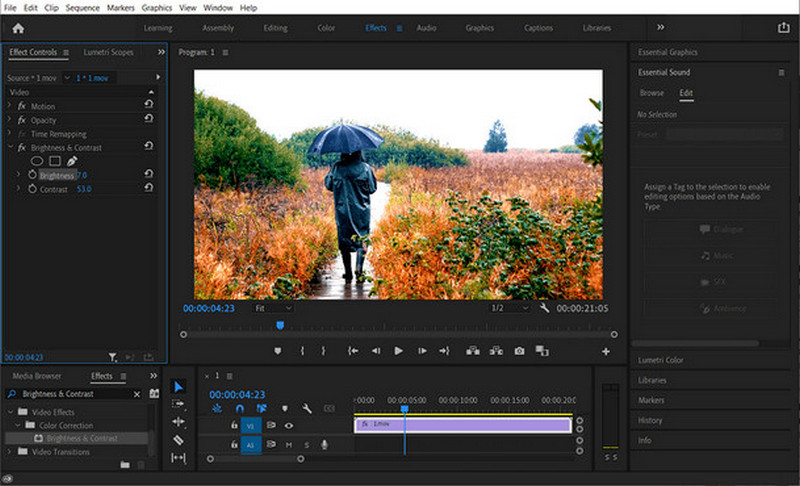
Task: Play the sequence in Program monitor
Action: [x=398, y=351]
